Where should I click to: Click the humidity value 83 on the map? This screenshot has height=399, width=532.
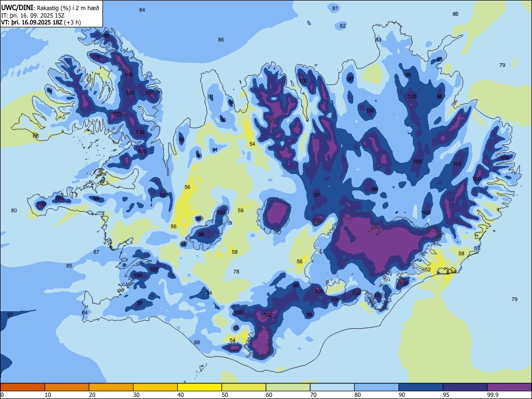tap(378, 40)
